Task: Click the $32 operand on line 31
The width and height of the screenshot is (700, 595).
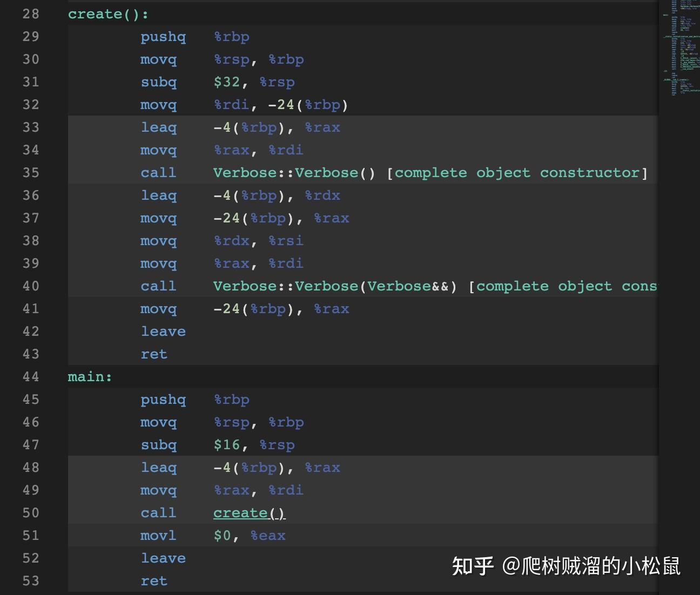Action: 226,82
